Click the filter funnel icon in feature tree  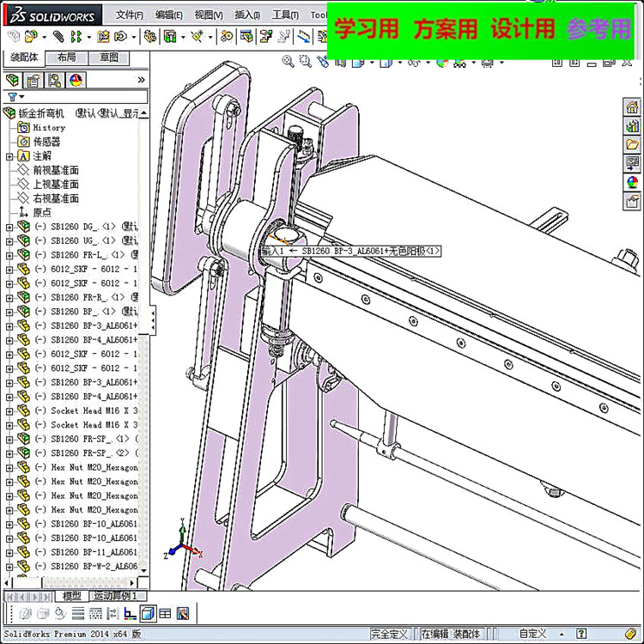click(12, 97)
